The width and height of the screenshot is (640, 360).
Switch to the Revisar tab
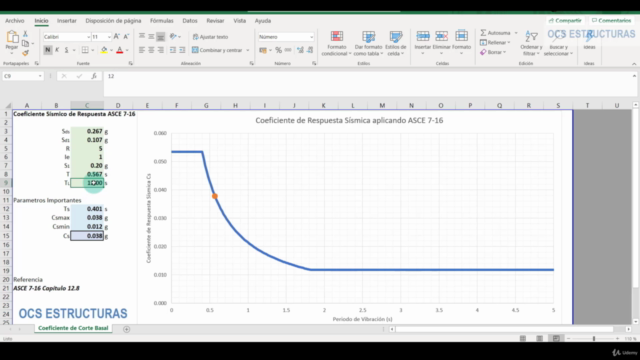pos(215,20)
